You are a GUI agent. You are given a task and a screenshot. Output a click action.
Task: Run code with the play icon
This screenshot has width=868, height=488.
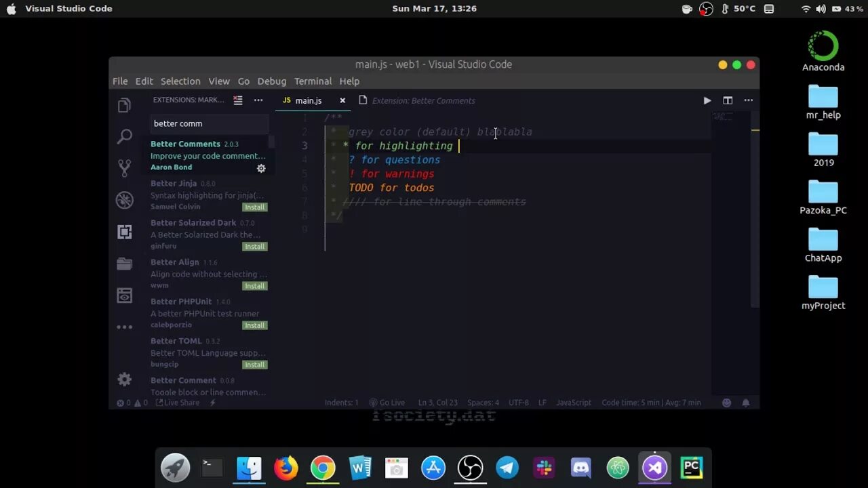click(x=707, y=100)
